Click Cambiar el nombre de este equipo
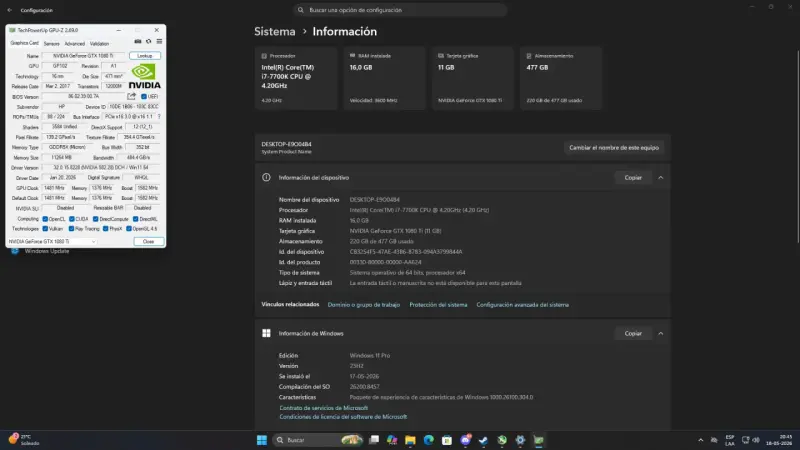800x450 pixels. pos(614,147)
